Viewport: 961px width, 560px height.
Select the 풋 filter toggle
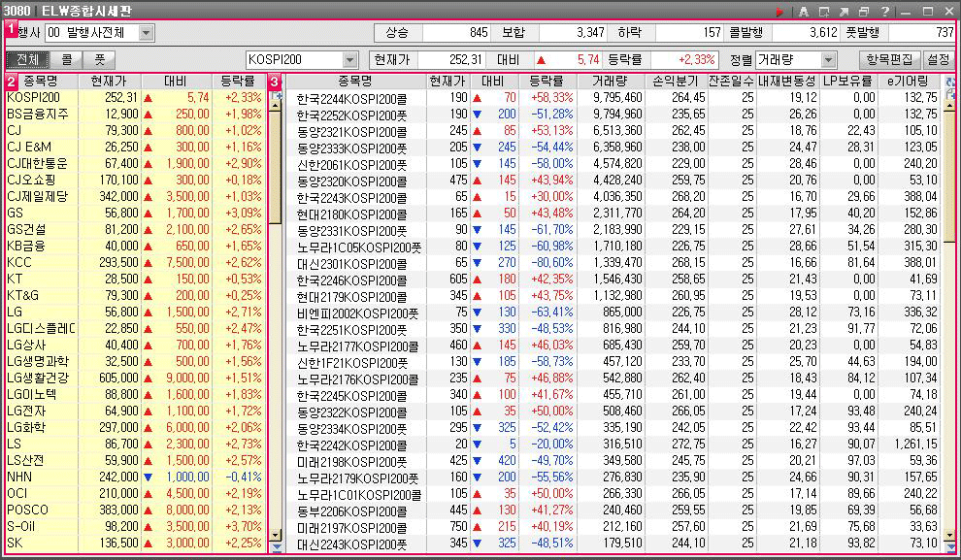(99, 60)
